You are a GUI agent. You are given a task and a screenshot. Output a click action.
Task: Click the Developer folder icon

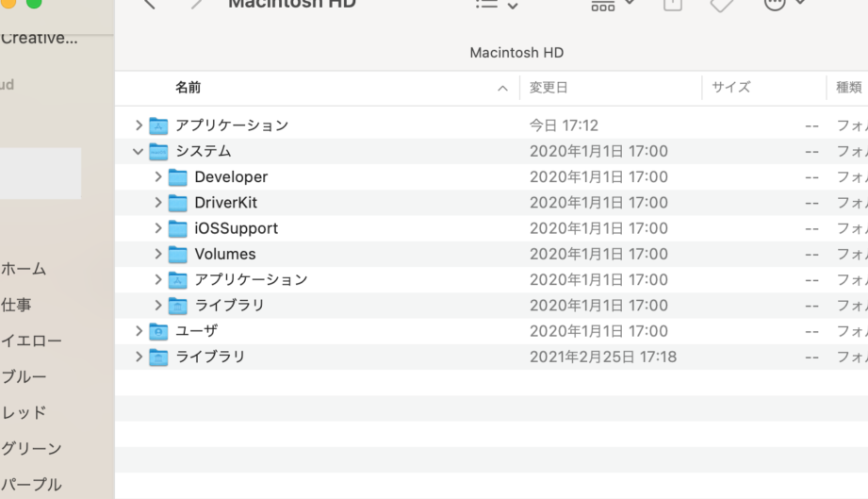pos(178,177)
